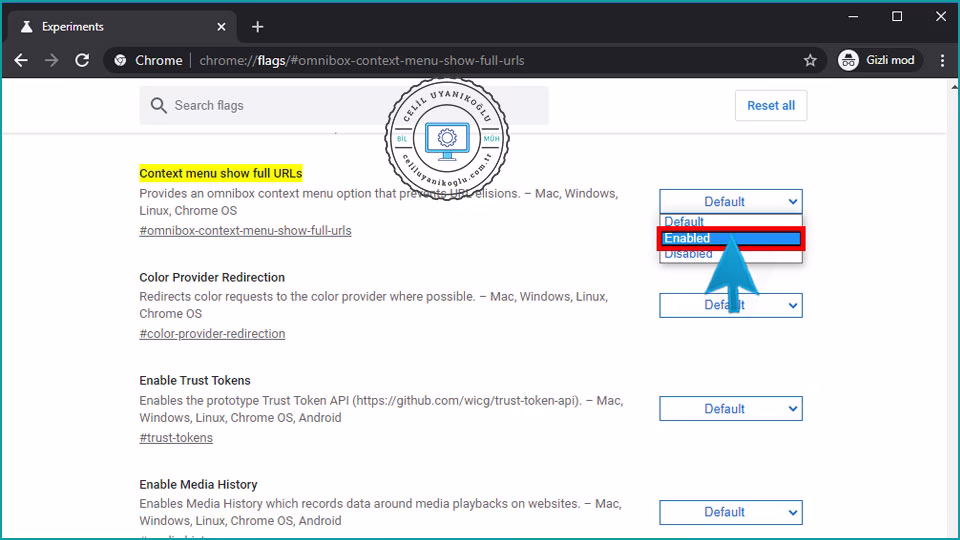Viewport: 960px width, 540px height.
Task: Open the Color Provider Redirection dropdown
Action: 730,305
